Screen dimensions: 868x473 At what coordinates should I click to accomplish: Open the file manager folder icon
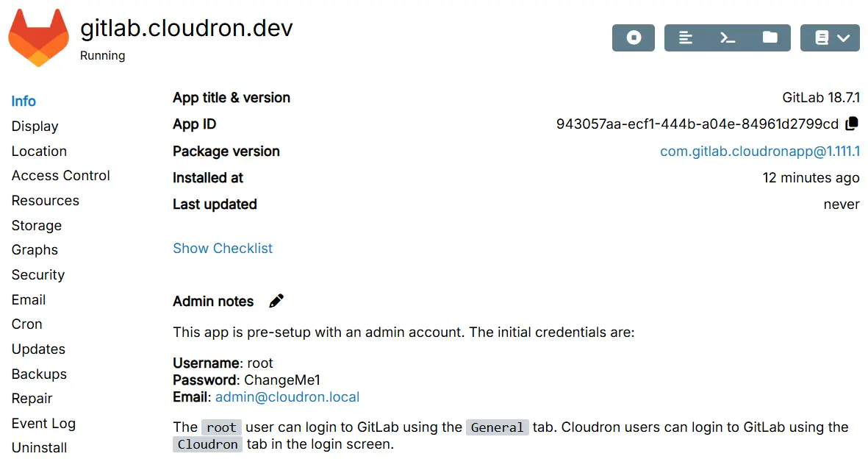point(770,38)
